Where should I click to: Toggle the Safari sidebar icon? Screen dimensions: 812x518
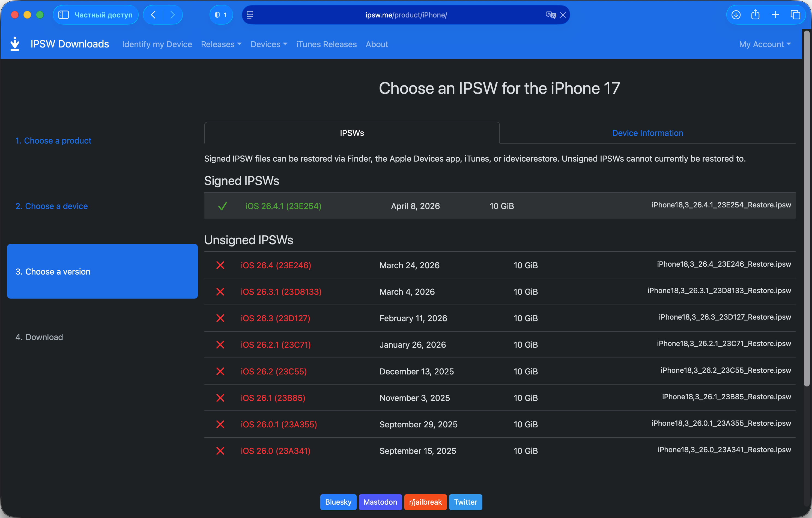tap(64, 15)
